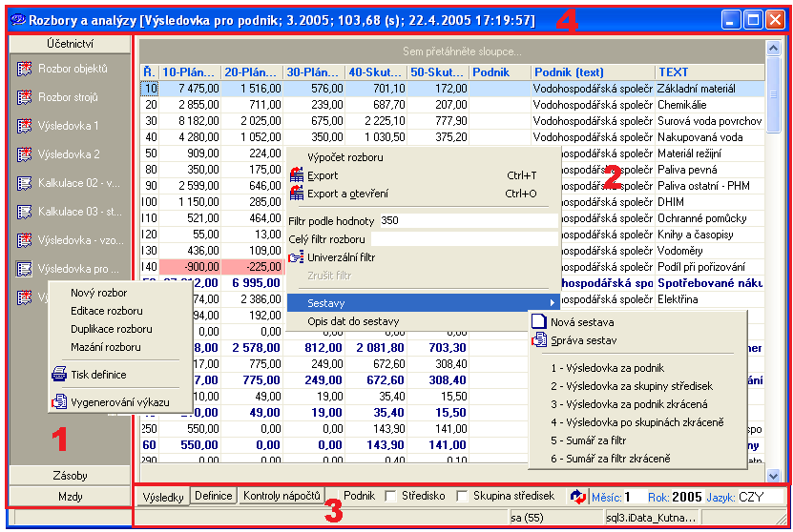Tick the Skupina střediska checkbox

[463, 496]
